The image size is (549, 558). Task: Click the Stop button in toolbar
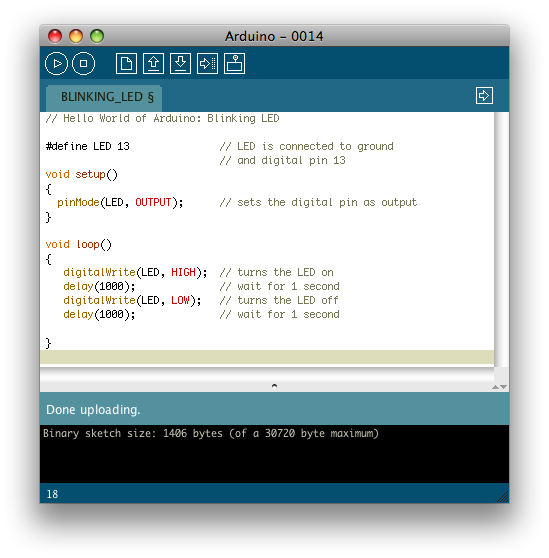click(x=83, y=64)
